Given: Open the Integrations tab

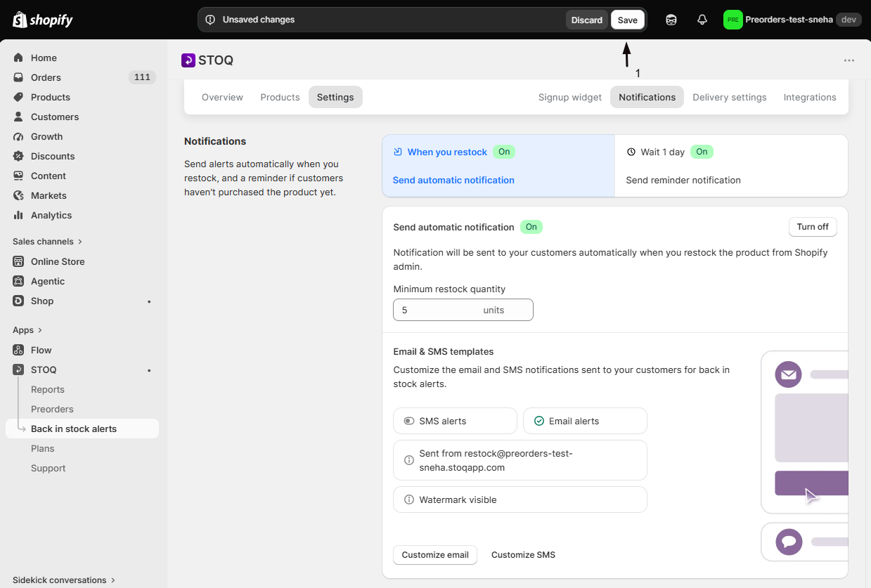Looking at the screenshot, I should tap(810, 97).
